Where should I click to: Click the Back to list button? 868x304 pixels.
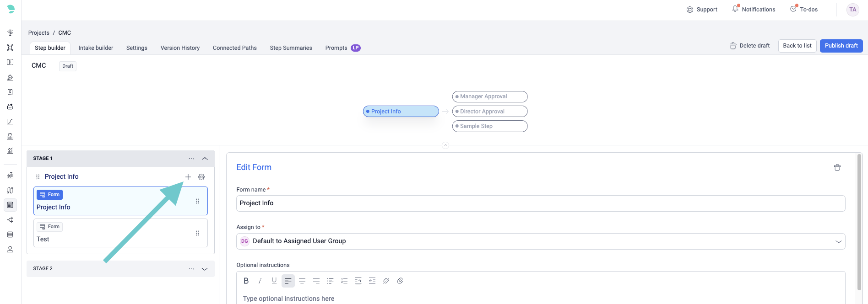point(797,46)
